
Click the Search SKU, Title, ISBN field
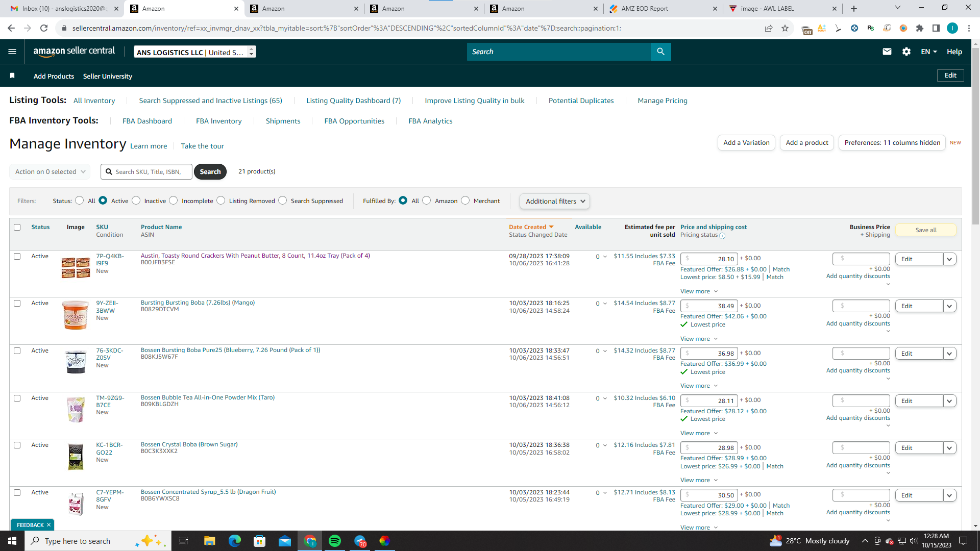click(x=146, y=172)
